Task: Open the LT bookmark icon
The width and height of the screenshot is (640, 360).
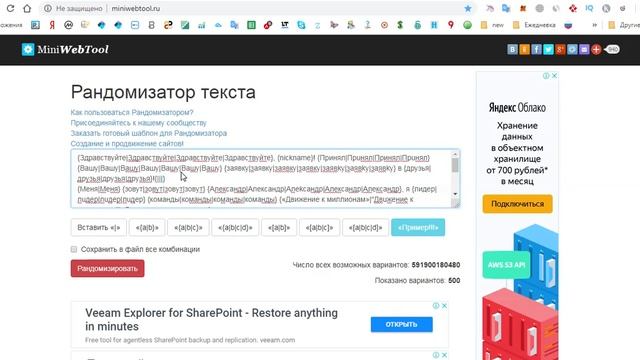Action: (284, 25)
